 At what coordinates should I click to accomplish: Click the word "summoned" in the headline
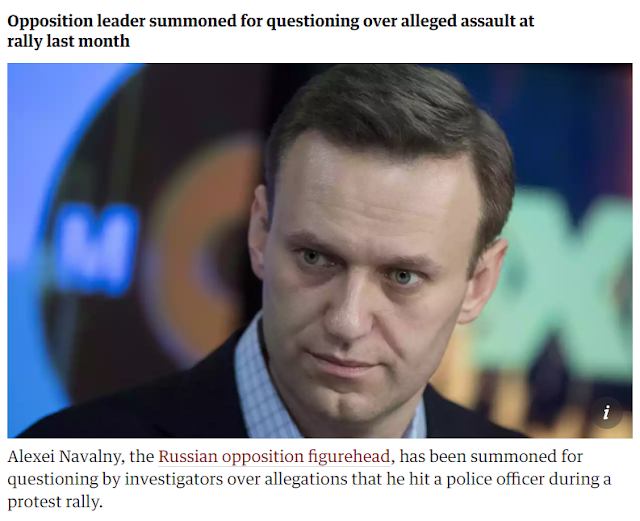tap(193, 21)
